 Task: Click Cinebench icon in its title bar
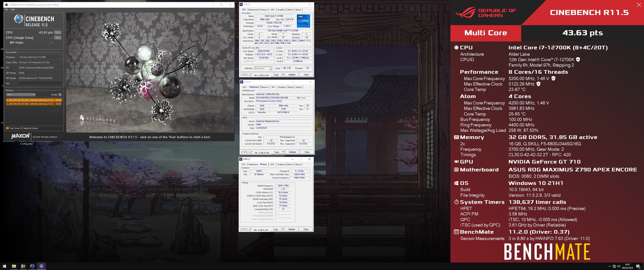(6, 5)
